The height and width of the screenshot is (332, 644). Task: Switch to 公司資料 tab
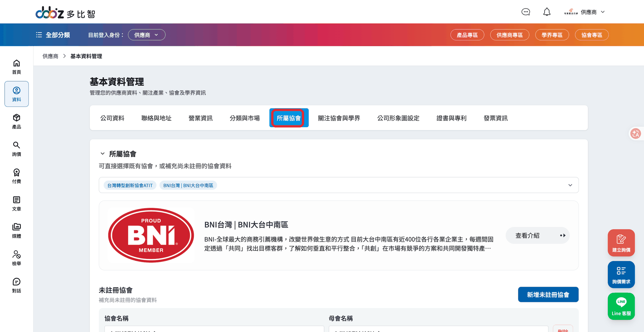112,118
